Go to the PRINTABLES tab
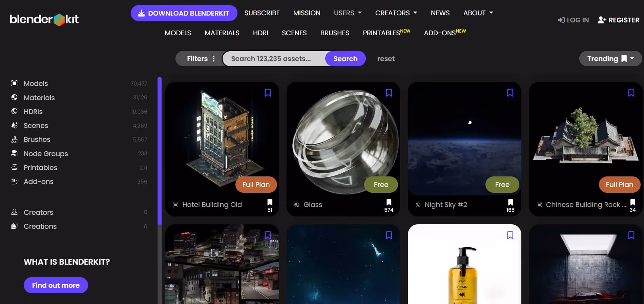This screenshot has width=644, height=304. click(386, 33)
